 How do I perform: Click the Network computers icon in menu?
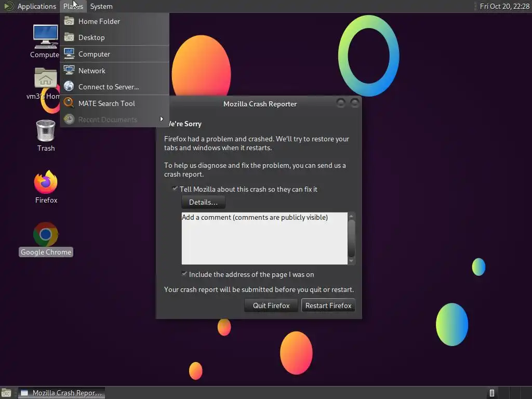pos(69,70)
